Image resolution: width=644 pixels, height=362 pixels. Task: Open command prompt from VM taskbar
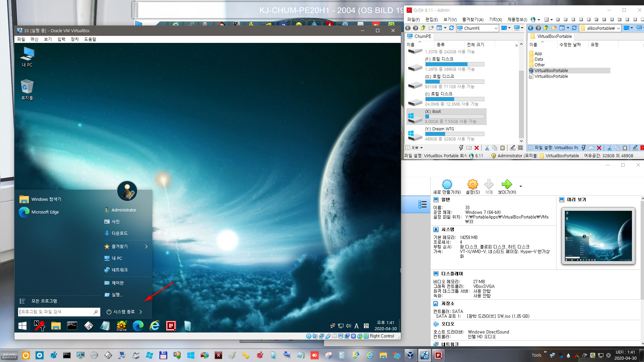tap(72, 326)
